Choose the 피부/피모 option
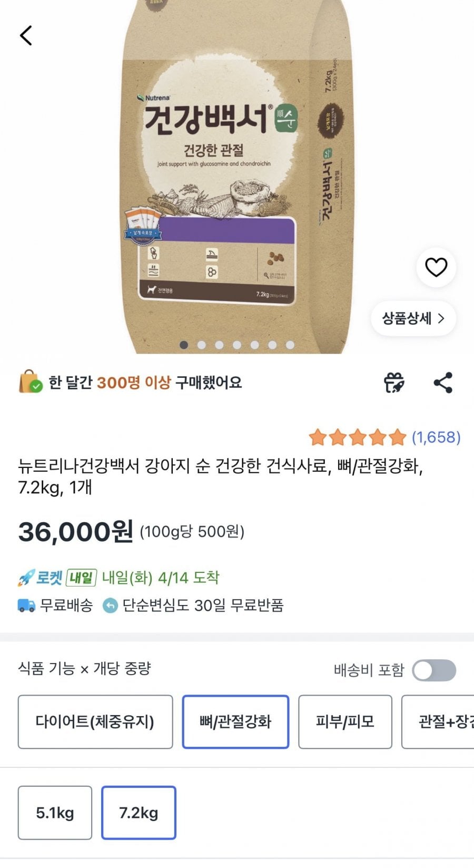This screenshot has height=868, width=474. point(345,721)
